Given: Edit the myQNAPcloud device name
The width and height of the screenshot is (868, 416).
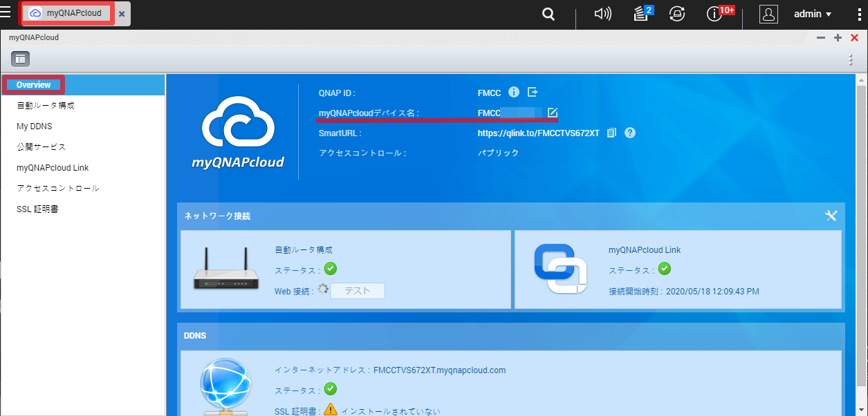Looking at the screenshot, I should (x=553, y=112).
